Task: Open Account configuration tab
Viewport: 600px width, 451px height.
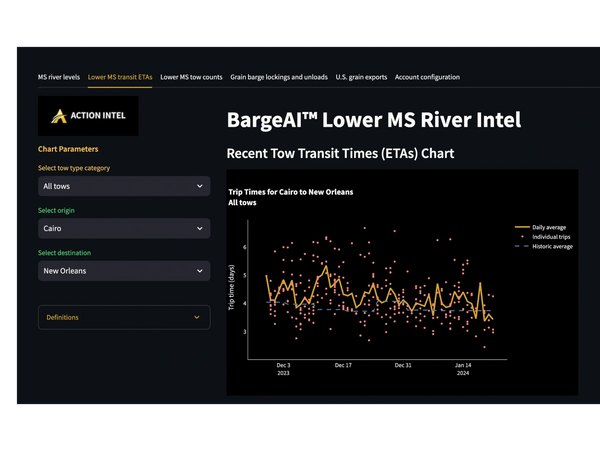Action: (x=427, y=77)
